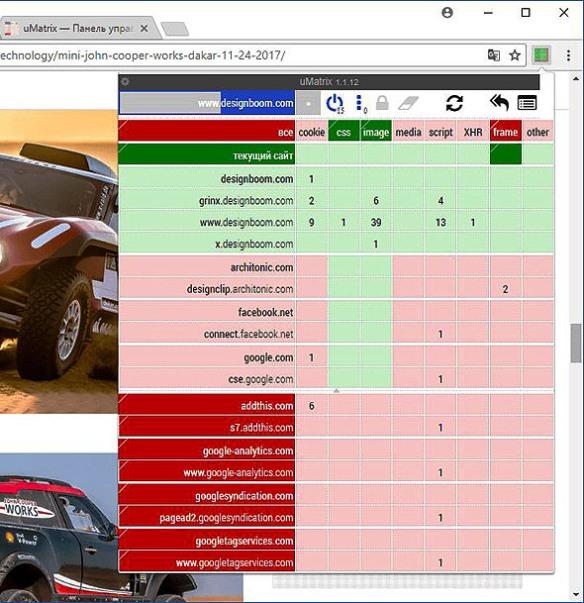Click the googletagservices.com hostname
The width and height of the screenshot is (584, 603).
pyautogui.click(x=207, y=541)
